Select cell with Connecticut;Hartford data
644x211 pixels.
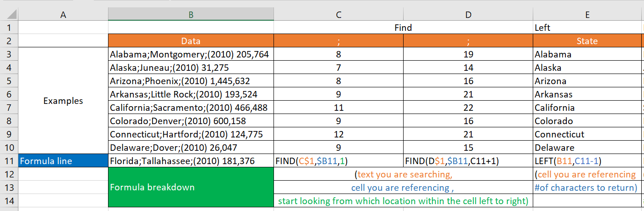[x=191, y=134]
